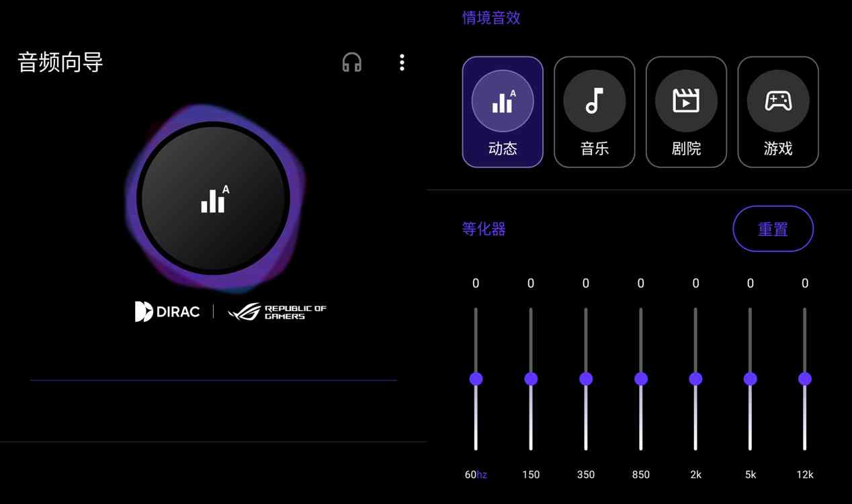Click the 150 Hz equalizer slider handle
Screen dimensions: 852x504
coord(531,379)
